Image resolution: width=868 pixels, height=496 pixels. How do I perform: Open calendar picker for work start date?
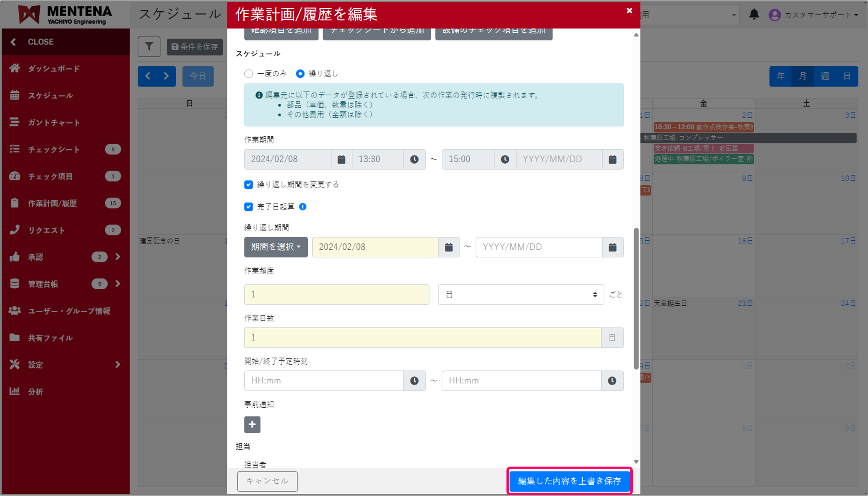pyautogui.click(x=341, y=160)
